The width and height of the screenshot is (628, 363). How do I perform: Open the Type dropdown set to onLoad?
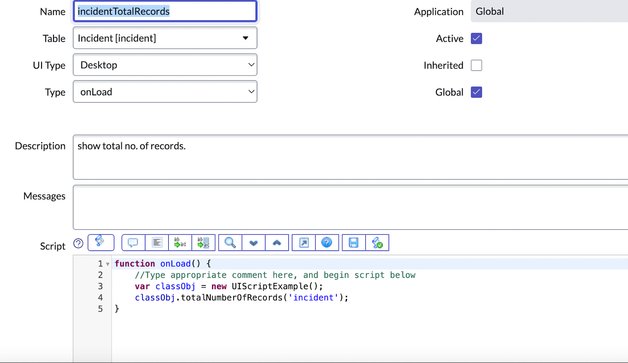[165, 92]
